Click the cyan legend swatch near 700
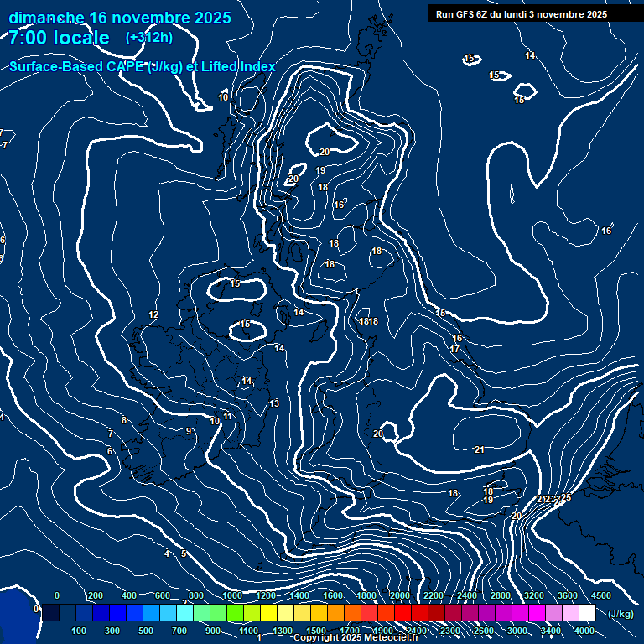Viewport: 644px width, 644px height. 184,613
